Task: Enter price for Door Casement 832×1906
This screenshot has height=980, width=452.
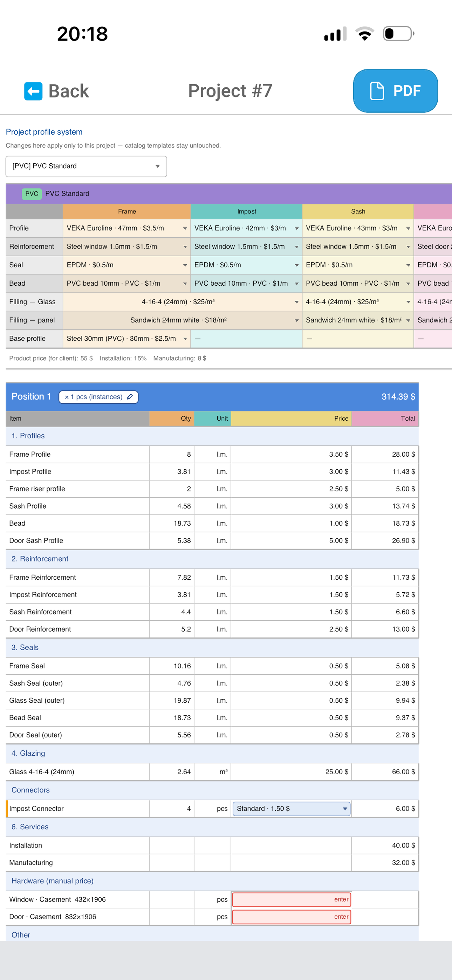Action: pos(292,917)
